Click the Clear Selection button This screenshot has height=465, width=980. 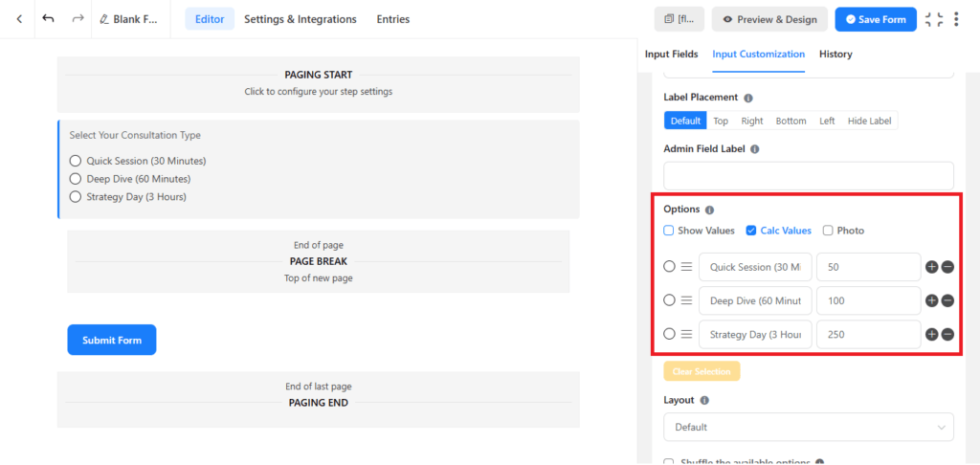[x=702, y=371]
